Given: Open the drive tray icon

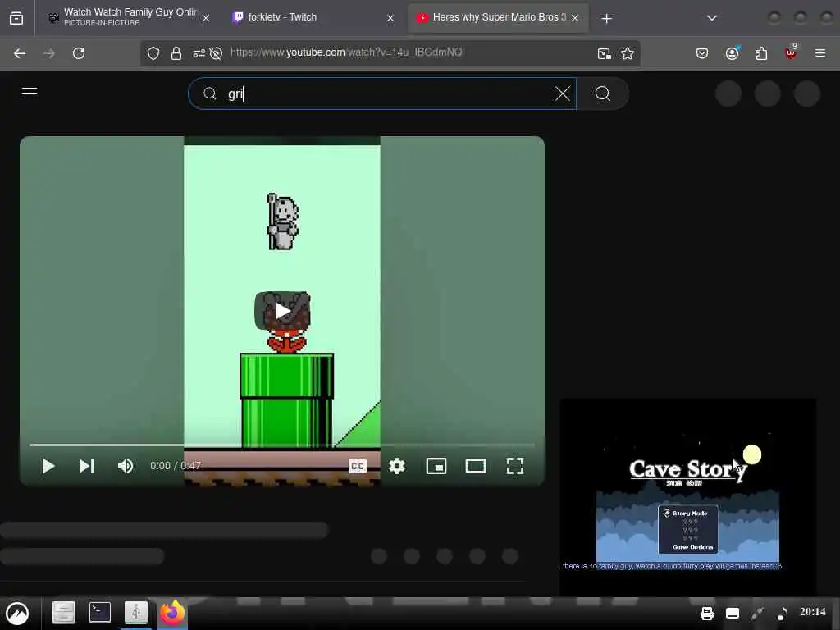Looking at the screenshot, I should [x=733, y=613].
